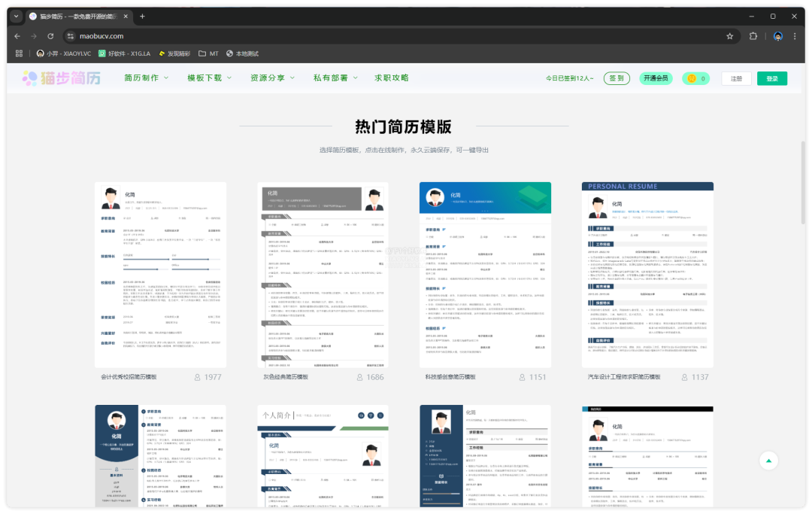Screen dimensions: 812x514
Task: Click the 注册 register button
Action: (736, 78)
